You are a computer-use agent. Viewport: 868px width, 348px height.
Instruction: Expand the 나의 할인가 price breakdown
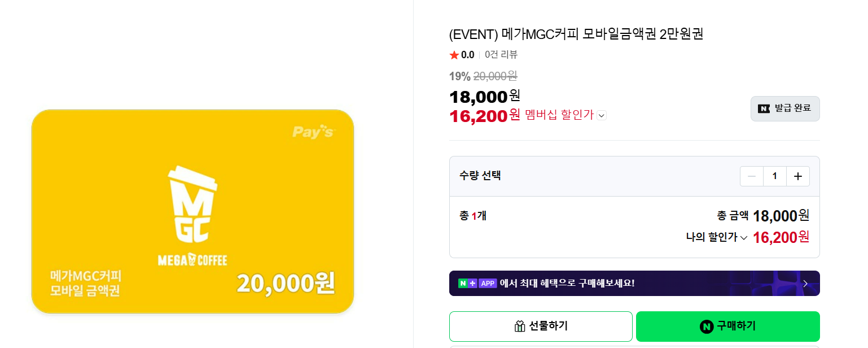click(x=744, y=237)
